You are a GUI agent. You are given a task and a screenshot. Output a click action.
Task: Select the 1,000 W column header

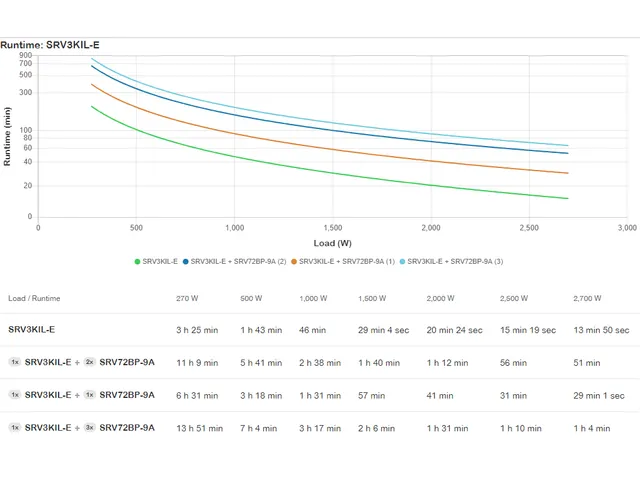pyautogui.click(x=313, y=298)
